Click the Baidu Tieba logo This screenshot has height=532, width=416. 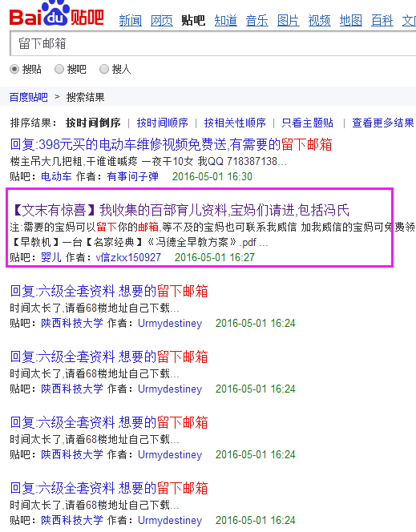[56, 14]
